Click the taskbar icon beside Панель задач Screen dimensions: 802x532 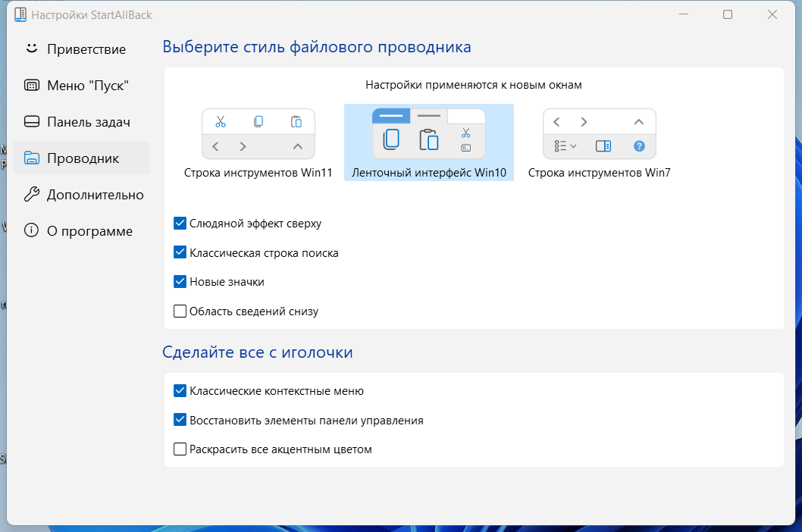click(32, 122)
